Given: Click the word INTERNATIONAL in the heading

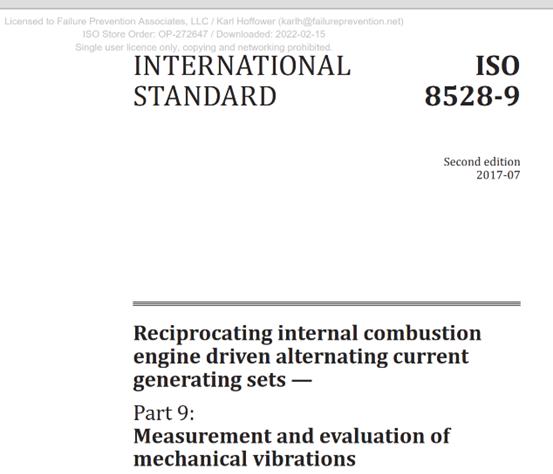Looking at the screenshot, I should [x=242, y=66].
